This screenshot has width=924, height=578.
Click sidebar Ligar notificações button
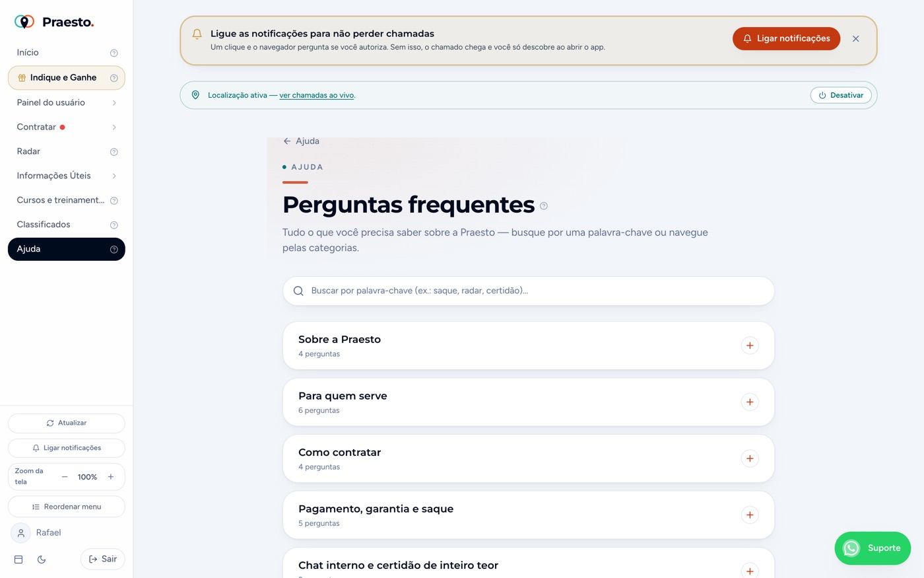67,449
